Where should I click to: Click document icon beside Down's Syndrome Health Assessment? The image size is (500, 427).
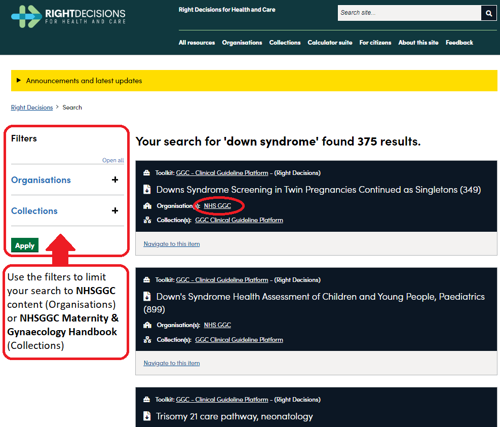[147, 296]
